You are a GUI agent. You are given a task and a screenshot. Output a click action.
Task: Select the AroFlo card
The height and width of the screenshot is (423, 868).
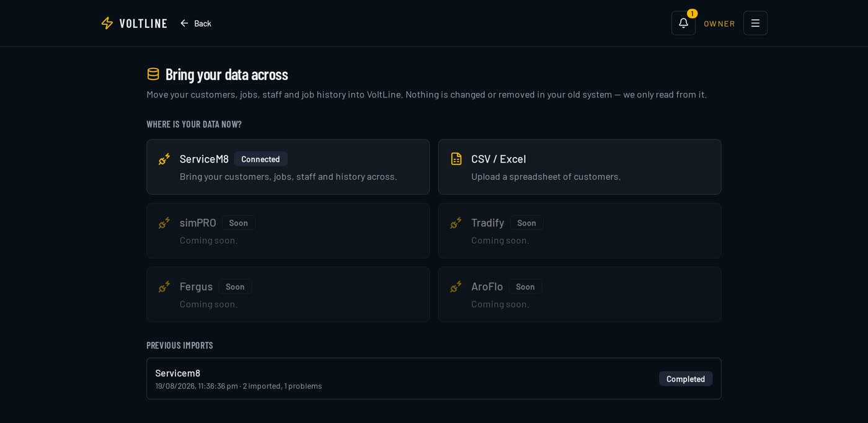tap(580, 295)
